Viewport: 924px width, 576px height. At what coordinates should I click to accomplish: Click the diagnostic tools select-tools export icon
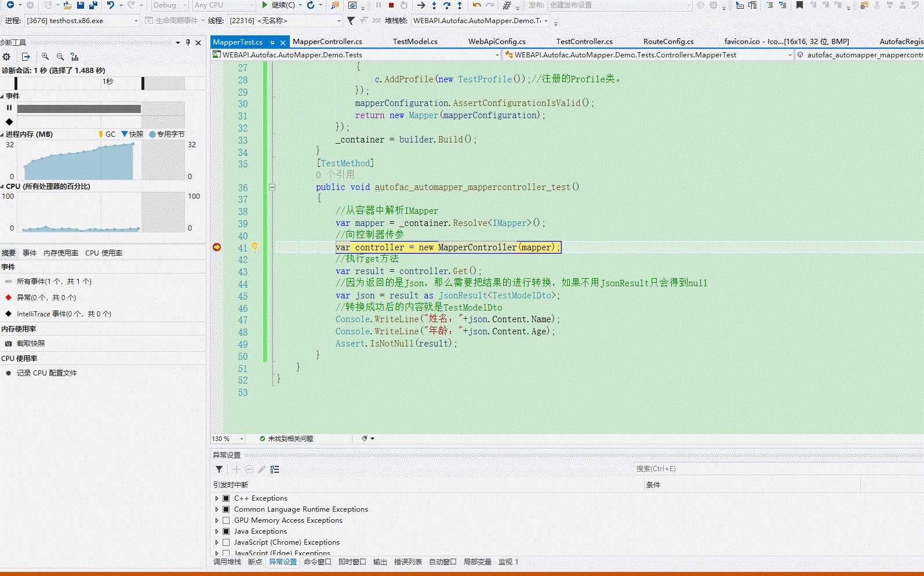tap(26, 57)
